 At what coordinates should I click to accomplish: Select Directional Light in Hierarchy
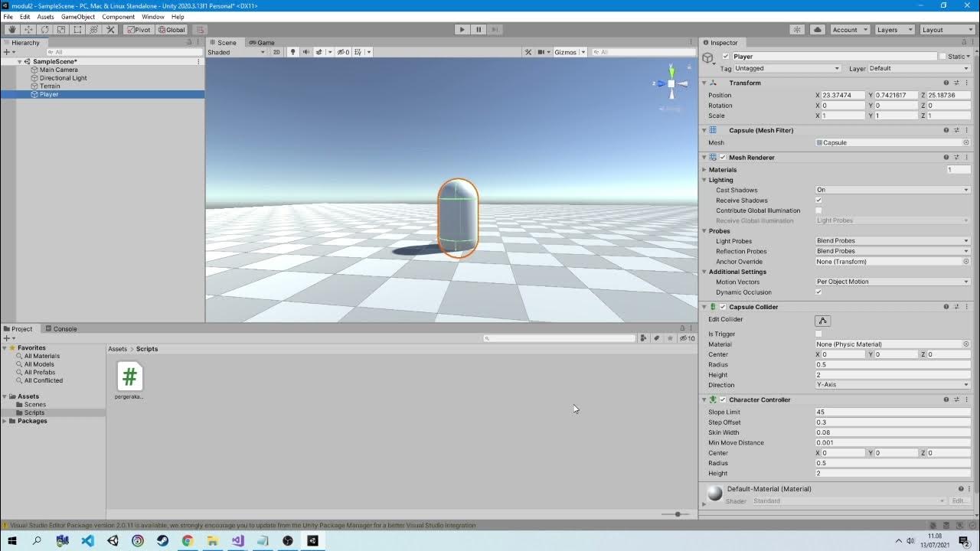64,78
